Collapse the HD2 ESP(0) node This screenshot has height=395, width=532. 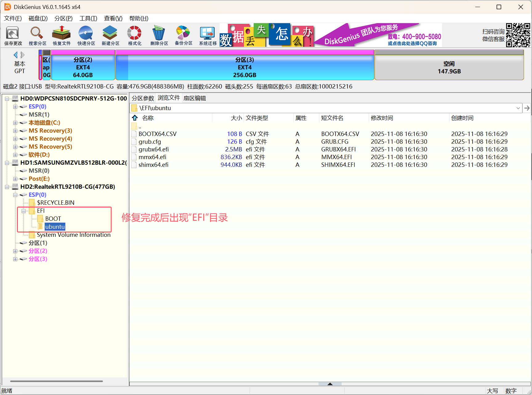pyautogui.click(x=15, y=195)
